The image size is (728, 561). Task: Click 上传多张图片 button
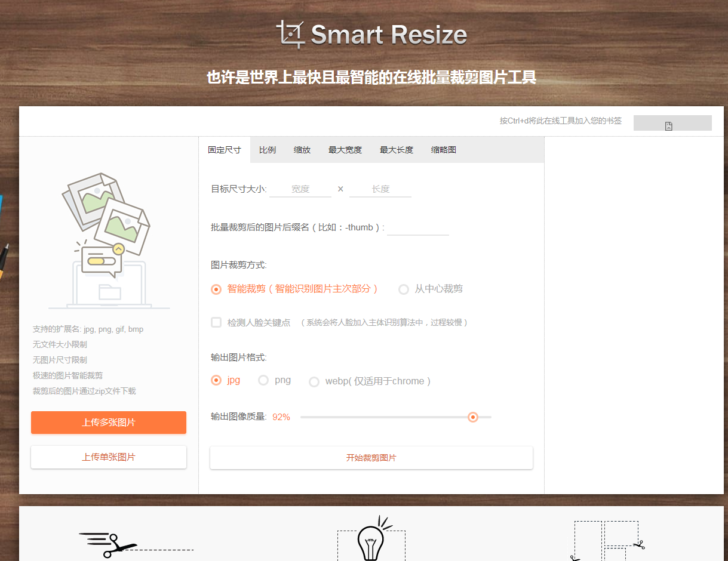tap(109, 423)
